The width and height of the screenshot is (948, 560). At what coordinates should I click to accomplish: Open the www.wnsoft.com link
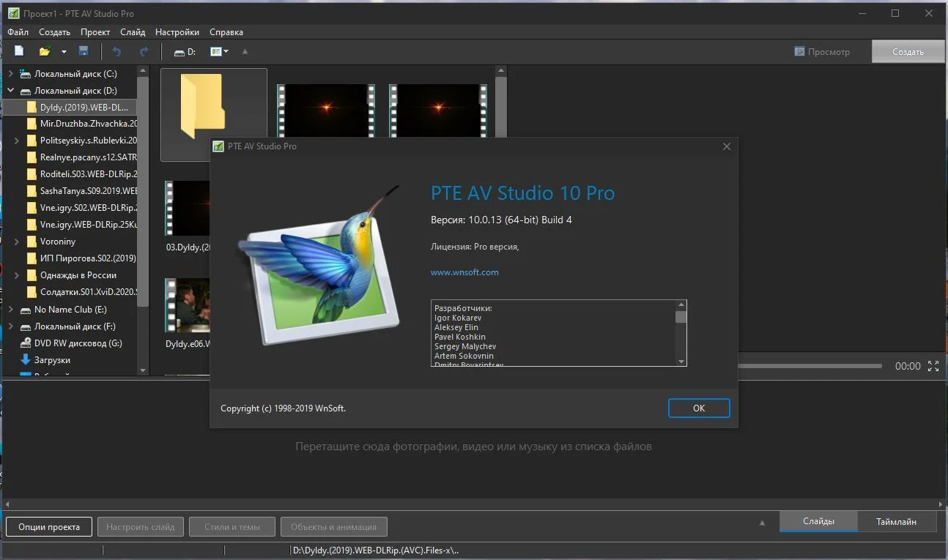click(464, 272)
